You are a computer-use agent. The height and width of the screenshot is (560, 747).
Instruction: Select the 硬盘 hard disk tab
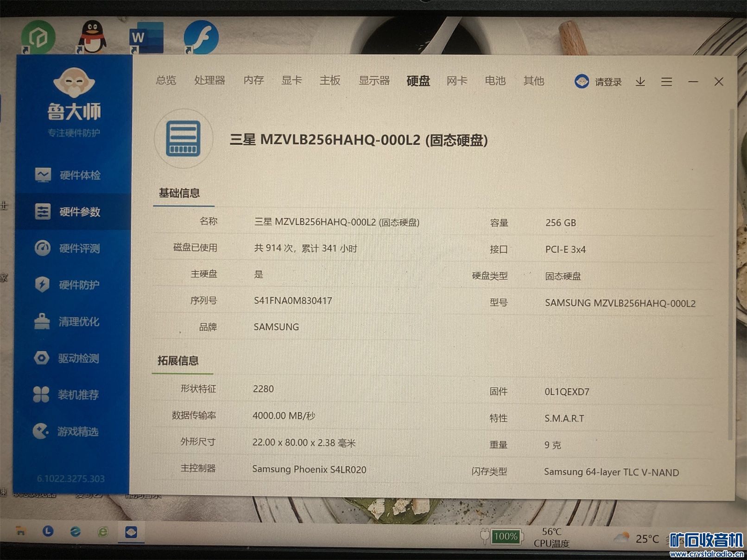pyautogui.click(x=418, y=81)
